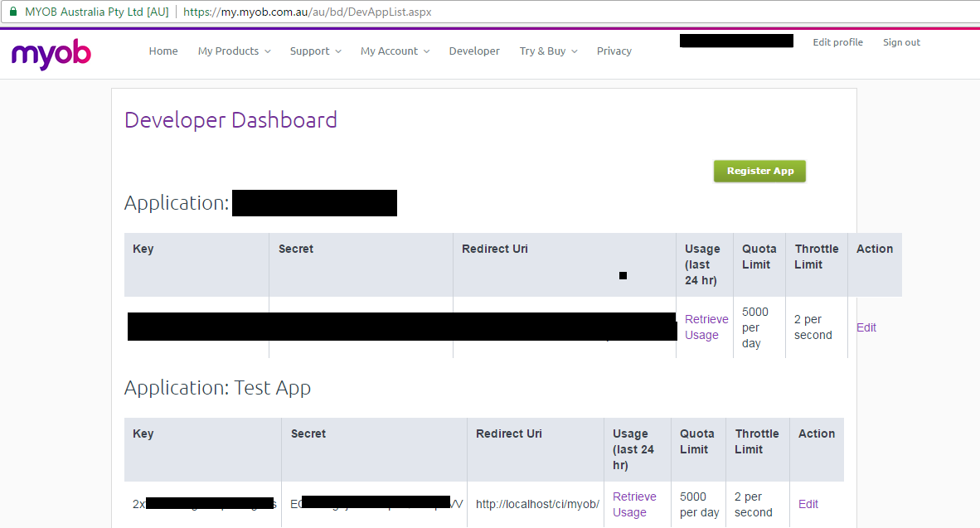The width and height of the screenshot is (980, 528).
Task: Click the Key column header in Test App table
Action: [x=142, y=433]
